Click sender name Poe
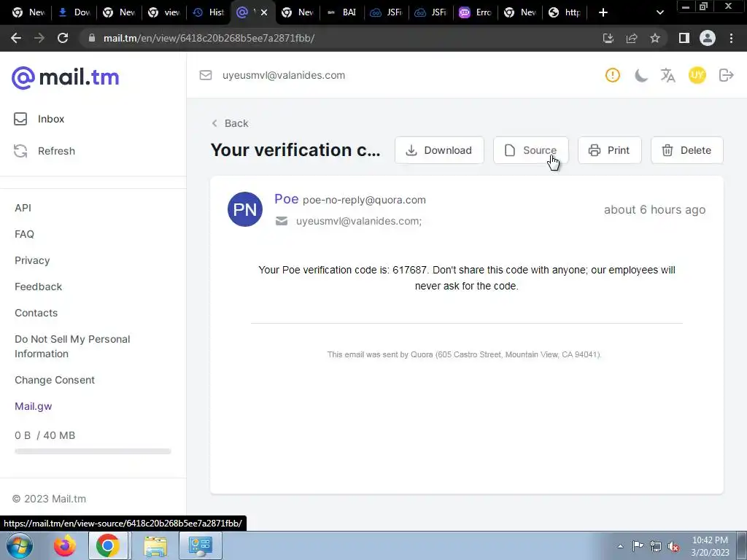Image resolution: width=747 pixels, height=560 pixels. tap(286, 198)
